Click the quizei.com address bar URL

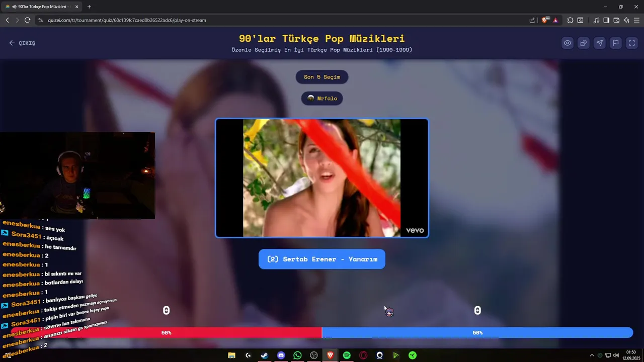point(127,20)
